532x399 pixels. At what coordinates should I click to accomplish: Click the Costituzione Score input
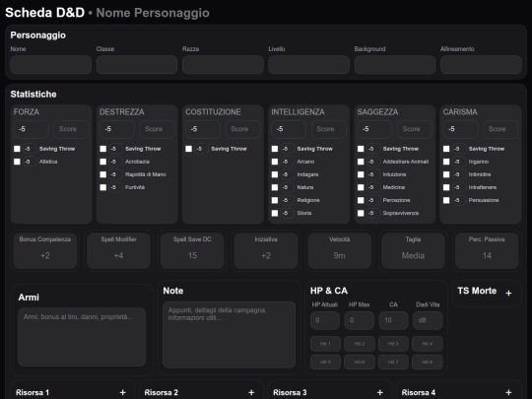[243, 129]
